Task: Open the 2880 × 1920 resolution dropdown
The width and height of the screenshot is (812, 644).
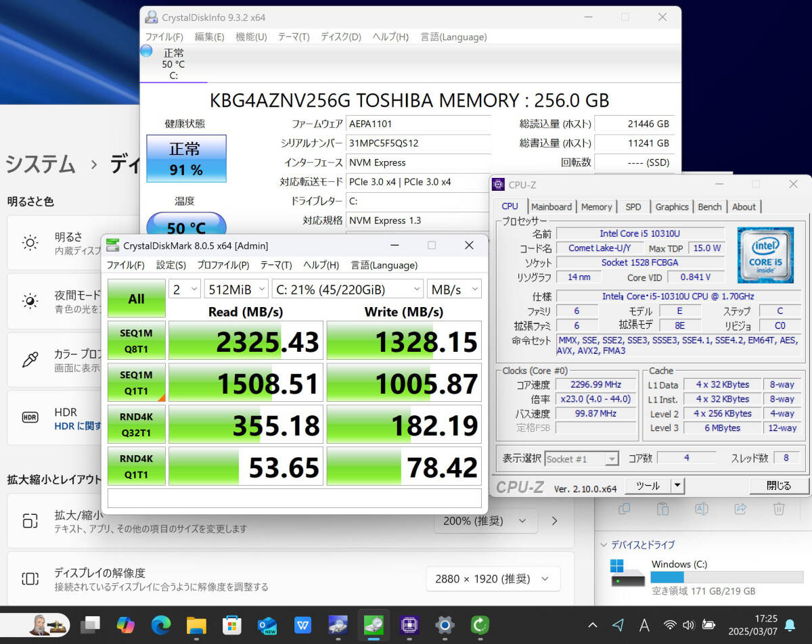Action: click(x=493, y=578)
